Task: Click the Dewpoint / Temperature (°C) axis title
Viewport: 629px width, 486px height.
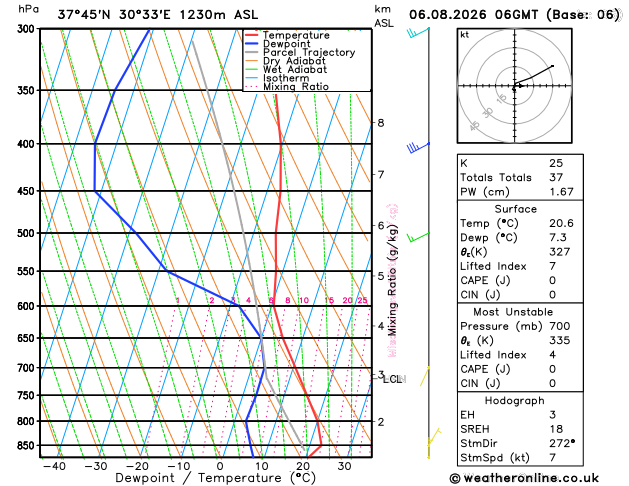Action: pos(215,478)
